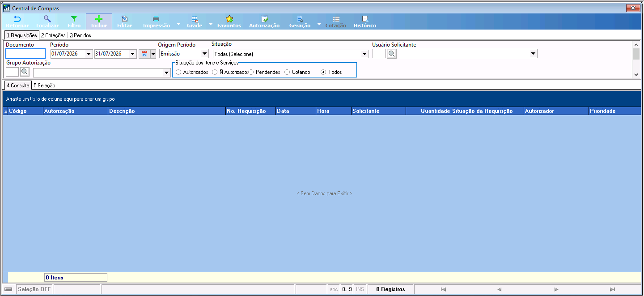Click the green Filtro funnel icon

click(74, 19)
